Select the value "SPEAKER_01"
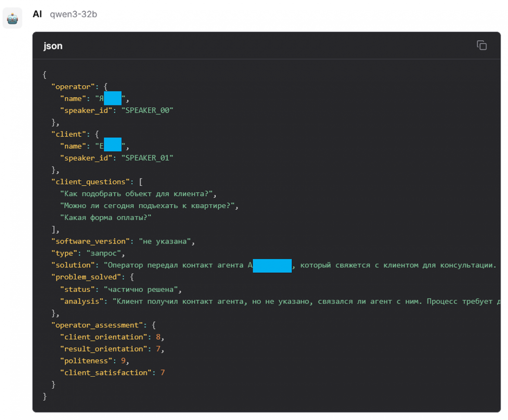Screen dimensions: 508x420 coord(148,158)
